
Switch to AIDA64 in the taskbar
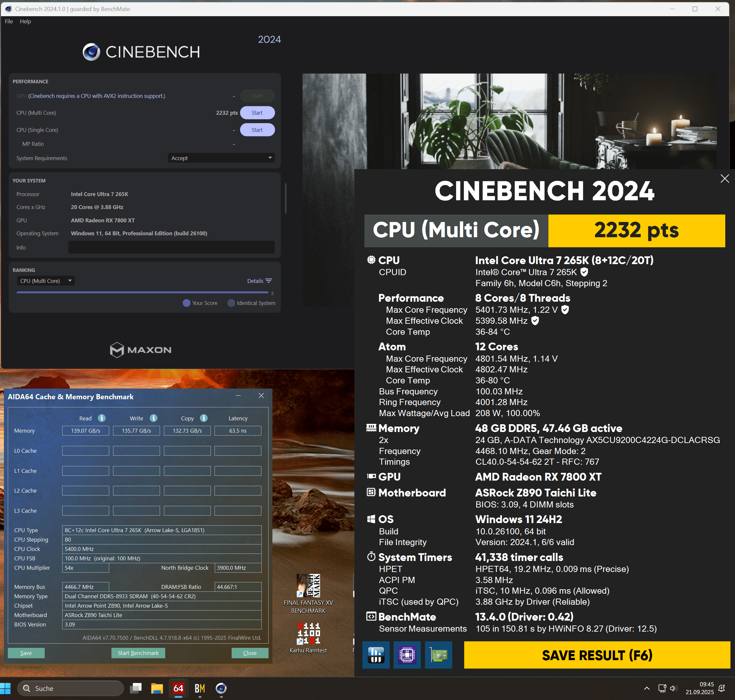click(178, 688)
